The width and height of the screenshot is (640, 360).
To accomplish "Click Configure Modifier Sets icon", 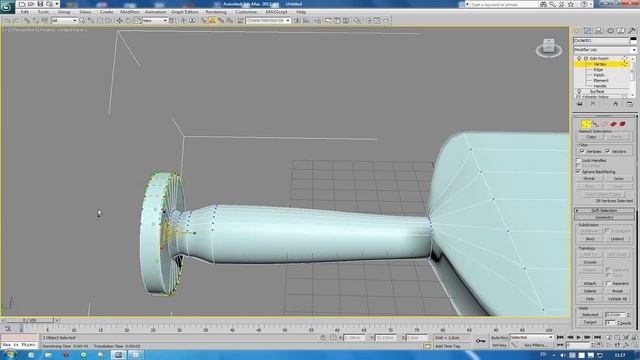I will point(629,104).
